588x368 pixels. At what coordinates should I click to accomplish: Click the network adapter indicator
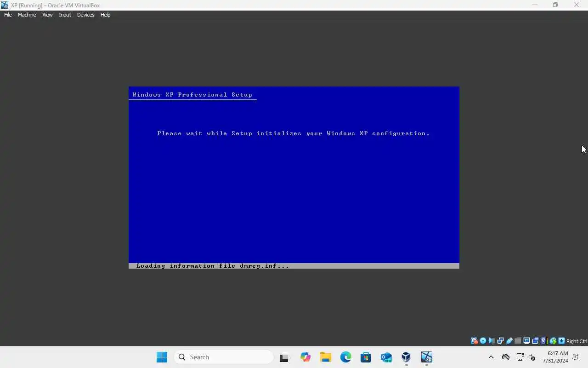click(x=500, y=341)
